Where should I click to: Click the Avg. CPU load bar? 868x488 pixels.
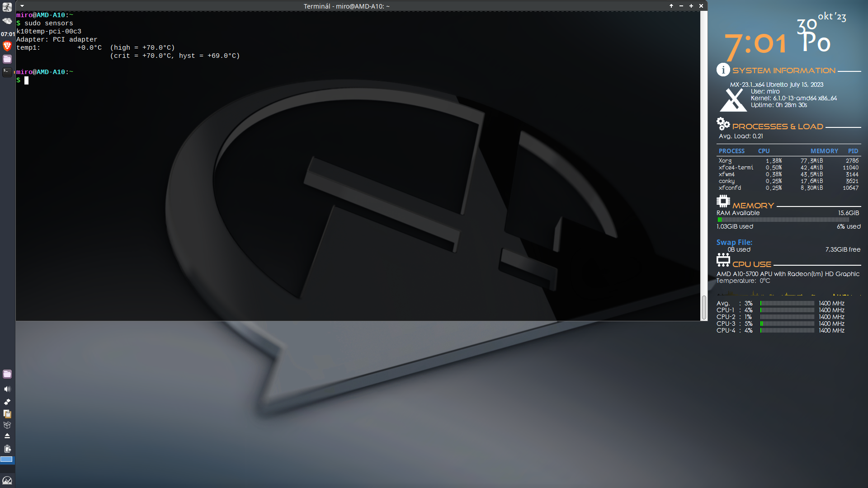click(787, 304)
